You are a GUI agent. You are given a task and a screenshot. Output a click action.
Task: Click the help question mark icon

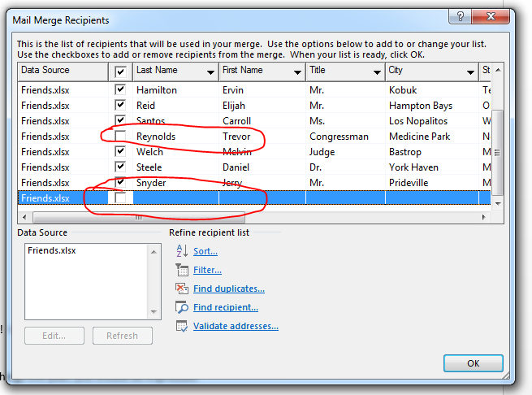(461, 16)
